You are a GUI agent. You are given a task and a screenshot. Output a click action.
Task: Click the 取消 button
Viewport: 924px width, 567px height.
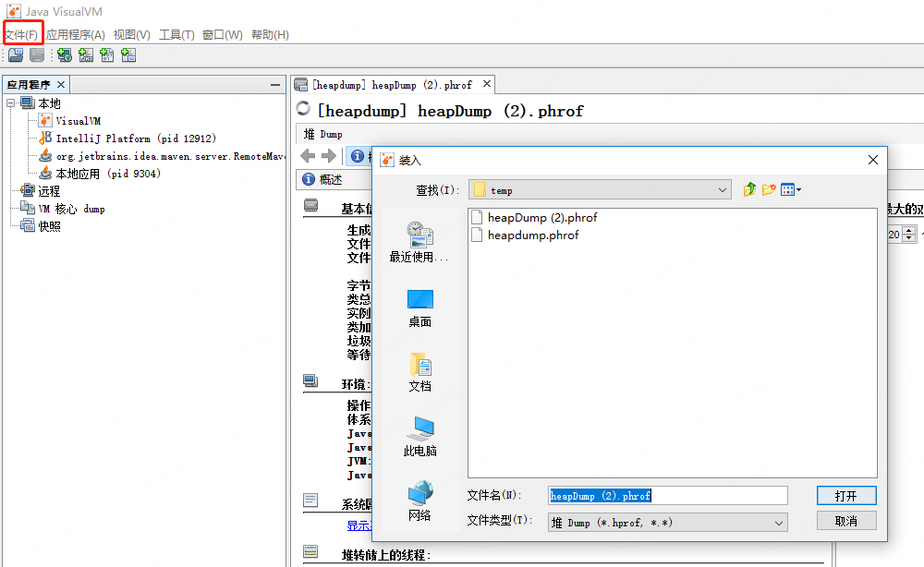(846, 521)
